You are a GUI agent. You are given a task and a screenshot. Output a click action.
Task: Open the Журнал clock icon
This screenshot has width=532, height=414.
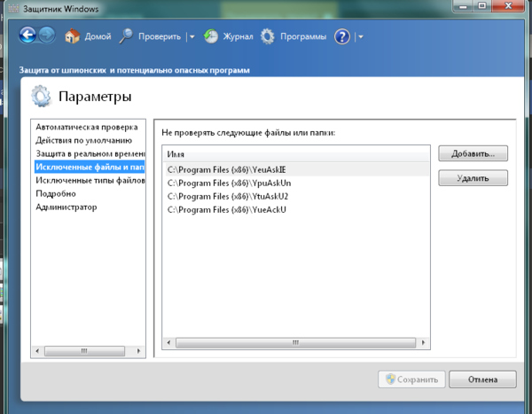[210, 36]
